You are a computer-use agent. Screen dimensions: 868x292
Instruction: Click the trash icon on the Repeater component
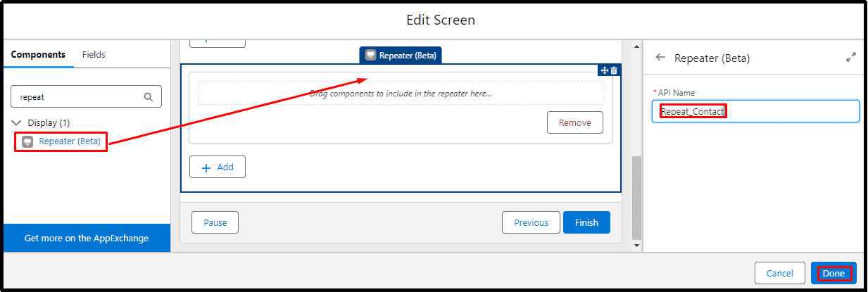[614, 70]
